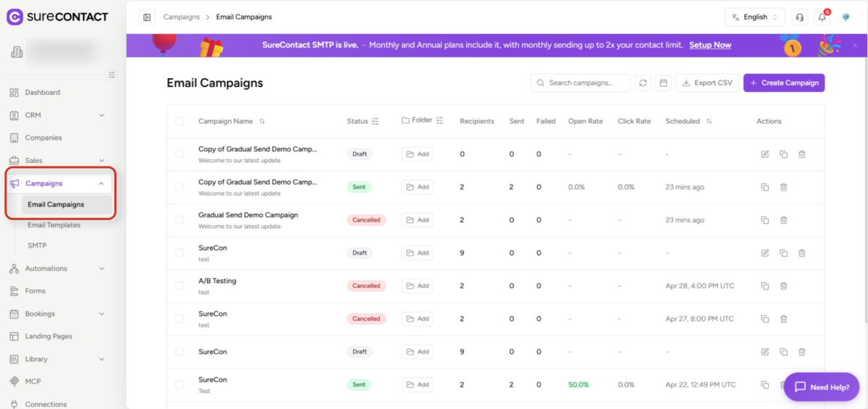This screenshot has width=868, height=409.
Task: Expand the CRM sidebar section
Action: (x=101, y=115)
